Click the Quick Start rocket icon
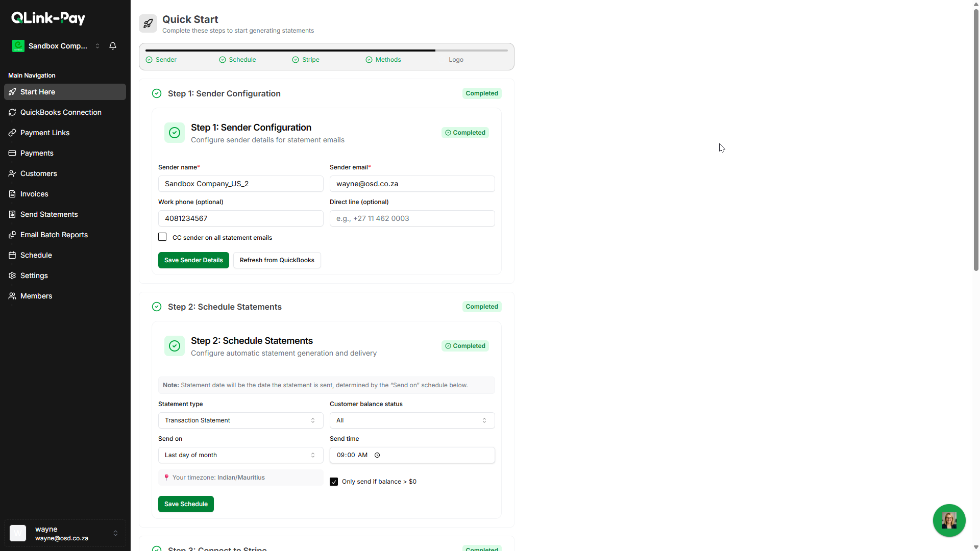The width and height of the screenshot is (980, 551). 148,23
